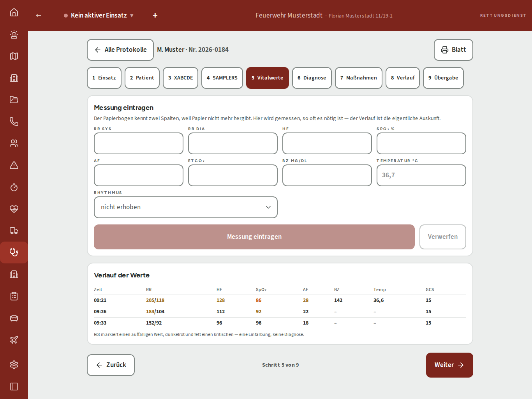The width and height of the screenshot is (532, 399).
Task: Switch to the 6 Diagnose tab
Action: 312,78
